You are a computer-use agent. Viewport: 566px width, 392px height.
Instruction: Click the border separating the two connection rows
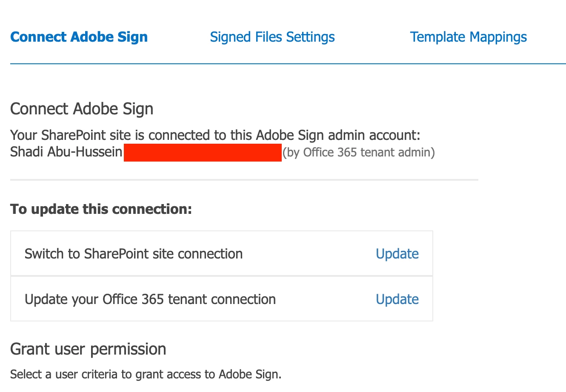221,276
